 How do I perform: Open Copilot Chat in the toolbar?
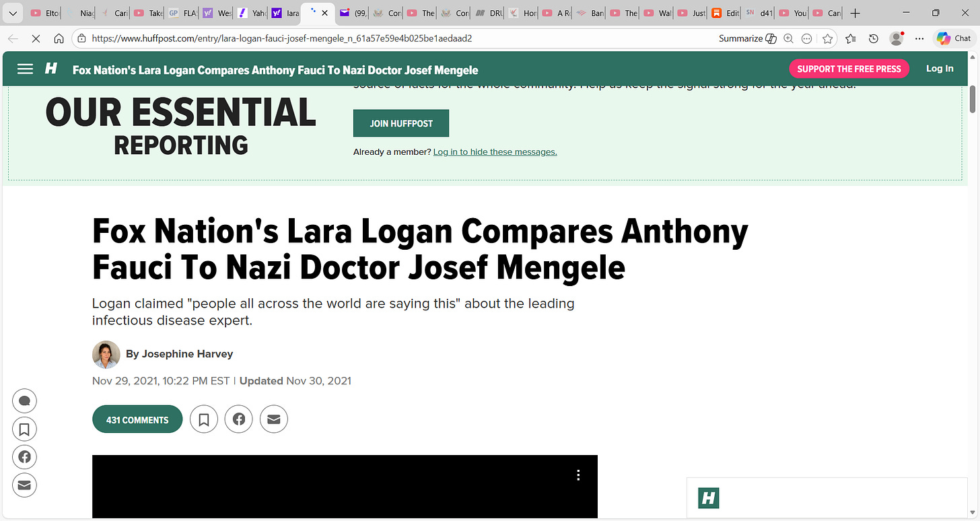(x=954, y=38)
